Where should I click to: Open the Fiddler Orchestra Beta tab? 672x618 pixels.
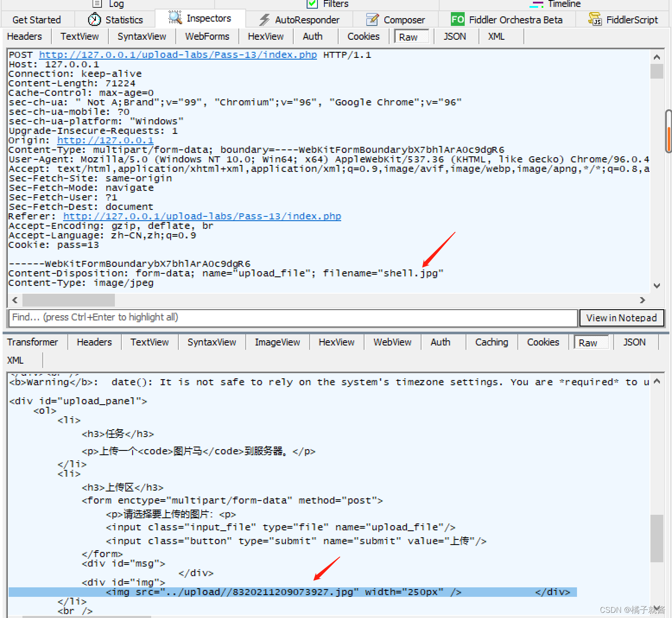[x=507, y=20]
